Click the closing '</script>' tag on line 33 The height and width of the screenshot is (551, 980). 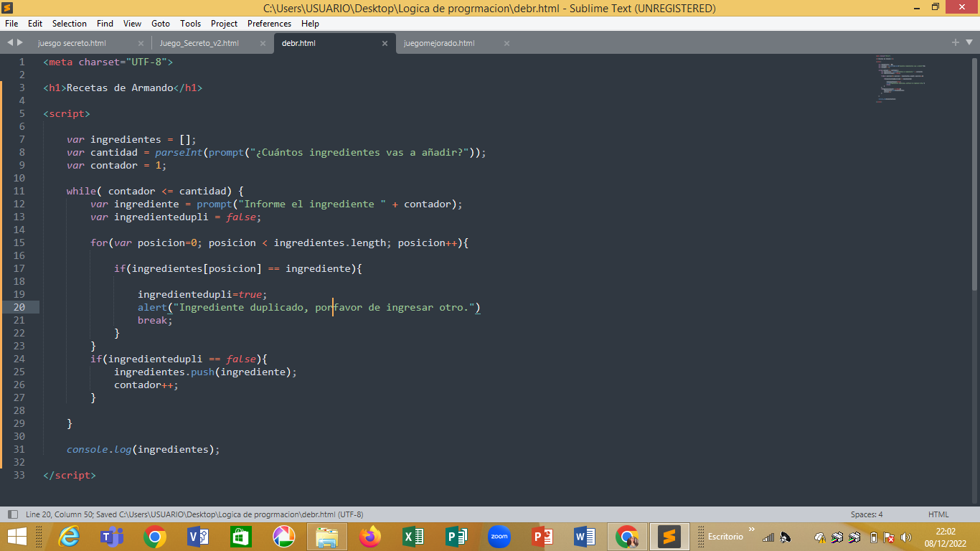point(70,475)
